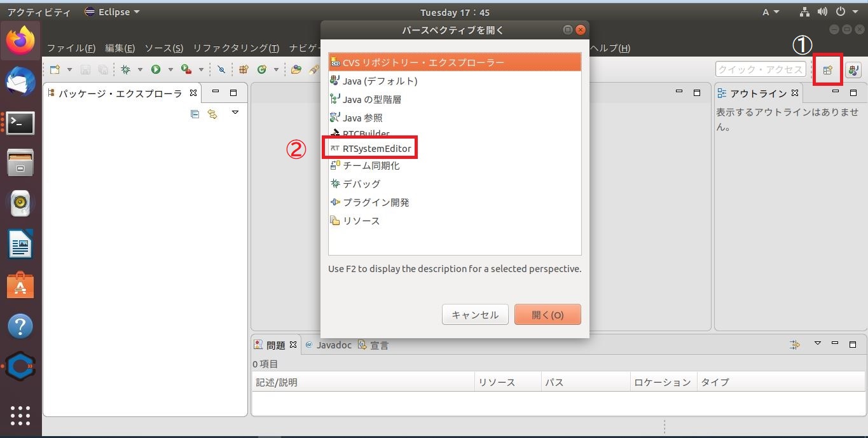Select プラグイン開発 perspective

click(x=455, y=202)
